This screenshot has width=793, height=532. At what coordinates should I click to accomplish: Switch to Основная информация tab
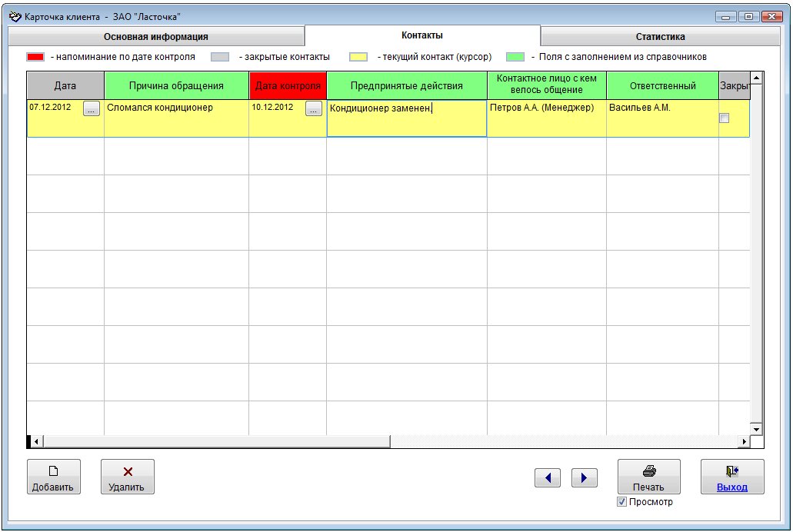click(156, 36)
